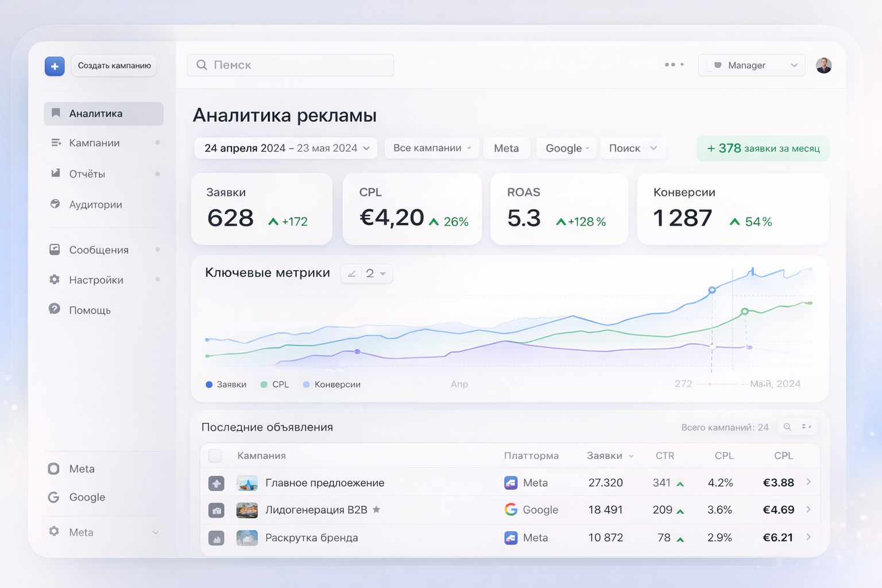The image size is (882, 588).
Task: Open the date range dropdown 24 апреля 2024
Action: [285, 148]
